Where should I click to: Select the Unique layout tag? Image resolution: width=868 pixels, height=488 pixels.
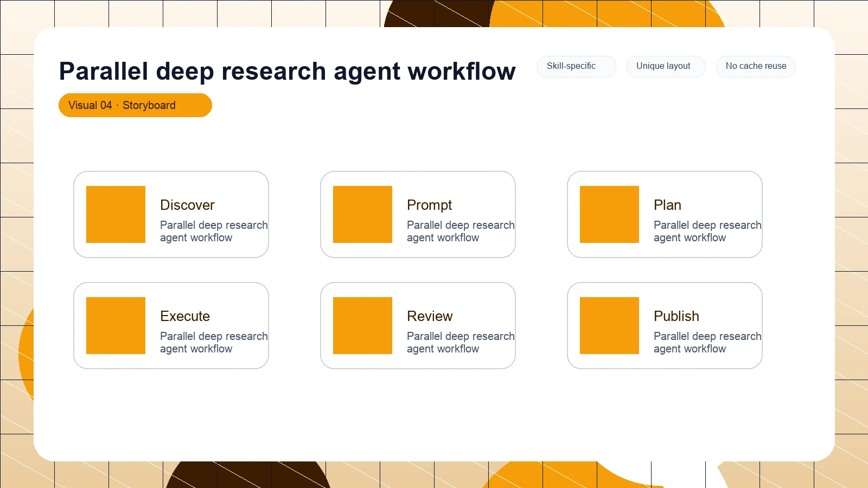(x=666, y=67)
